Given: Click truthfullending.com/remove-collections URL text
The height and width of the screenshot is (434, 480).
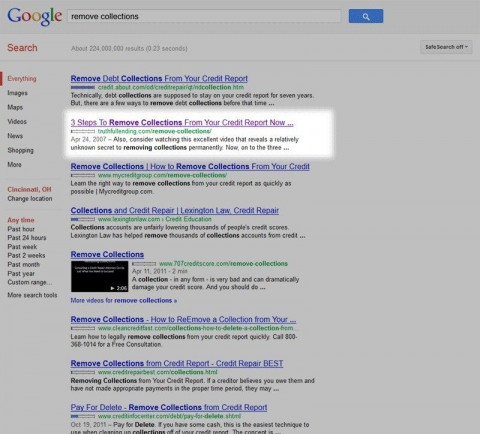Looking at the screenshot, I should coord(155,131).
